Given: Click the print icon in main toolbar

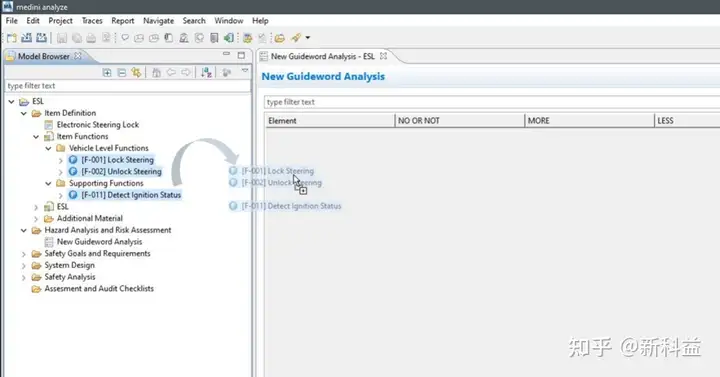Looking at the screenshot, I should pos(91,38).
